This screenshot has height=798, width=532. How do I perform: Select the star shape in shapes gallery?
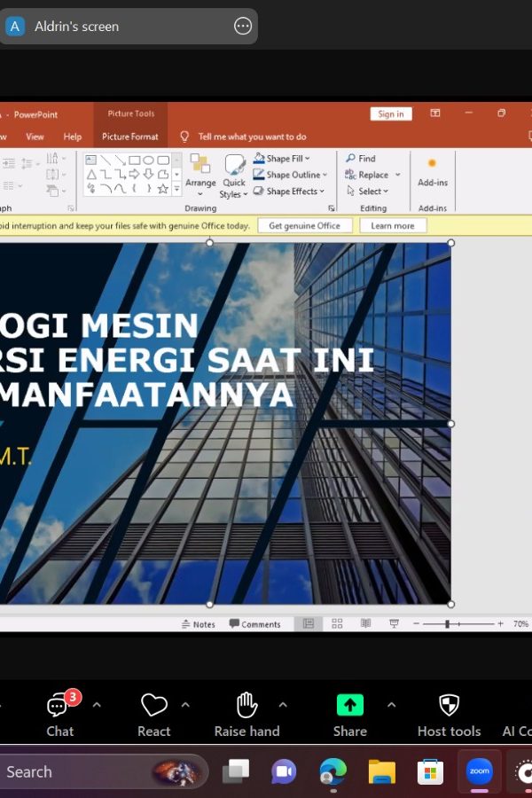pyautogui.click(x=163, y=189)
